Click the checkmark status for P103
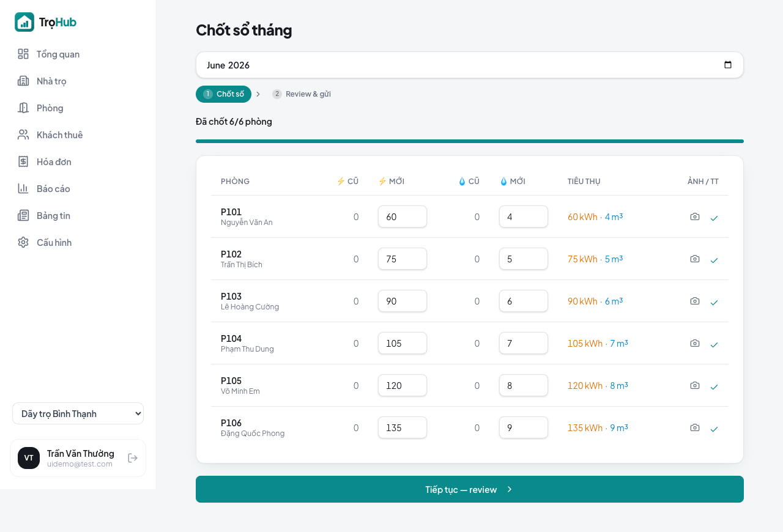This screenshot has height=532, width=783. pyautogui.click(x=714, y=302)
